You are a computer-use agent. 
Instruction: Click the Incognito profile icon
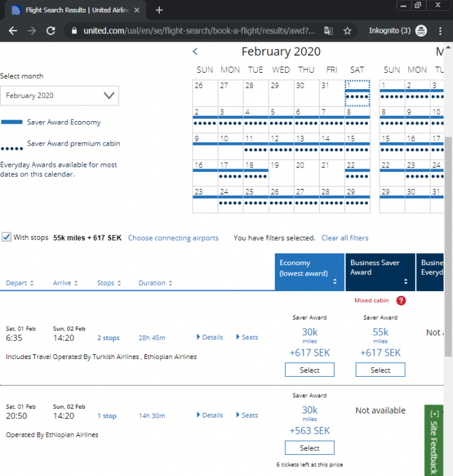click(x=421, y=31)
